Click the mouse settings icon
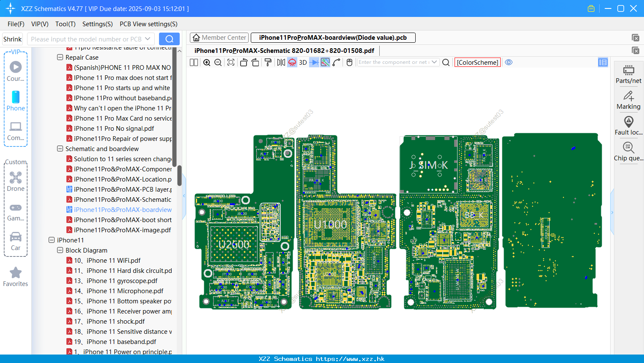Screen dimensions: 644x363 [349, 62]
